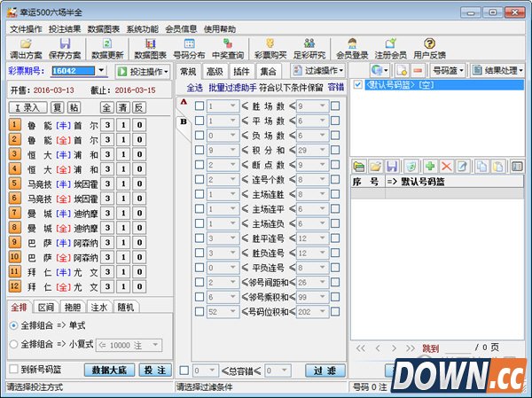Switch to the 插件 tab
The width and height of the screenshot is (532, 398).
(x=241, y=71)
